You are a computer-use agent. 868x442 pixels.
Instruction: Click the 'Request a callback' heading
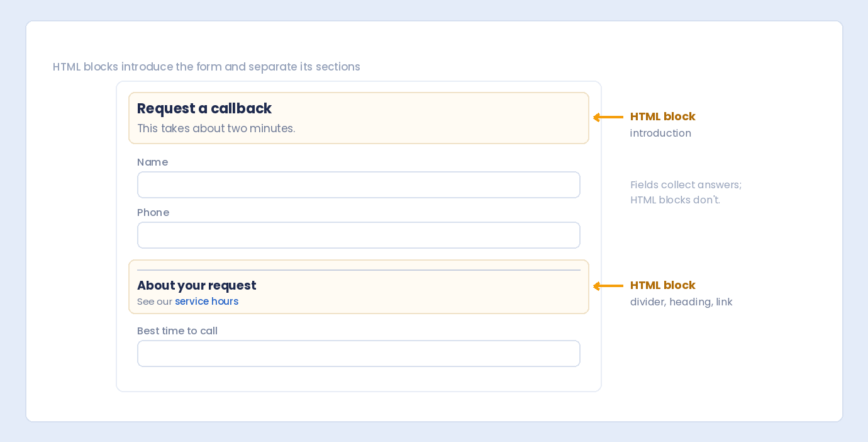204,108
